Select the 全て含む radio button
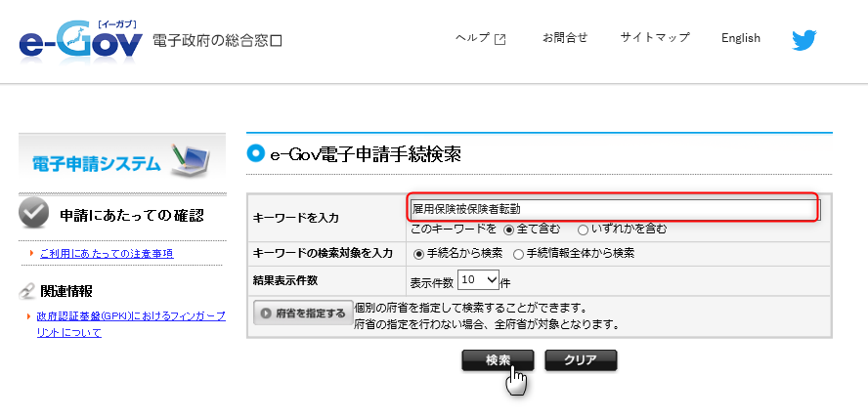The width and height of the screenshot is (868, 418). [508, 230]
